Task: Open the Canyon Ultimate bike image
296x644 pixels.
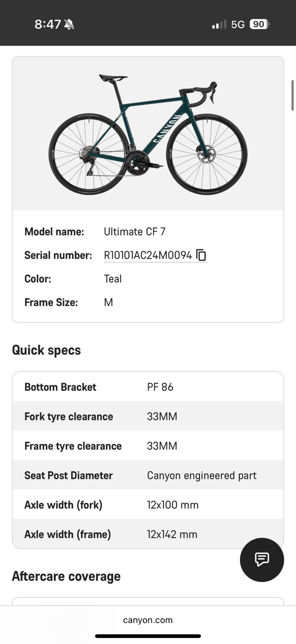Action: [148, 134]
